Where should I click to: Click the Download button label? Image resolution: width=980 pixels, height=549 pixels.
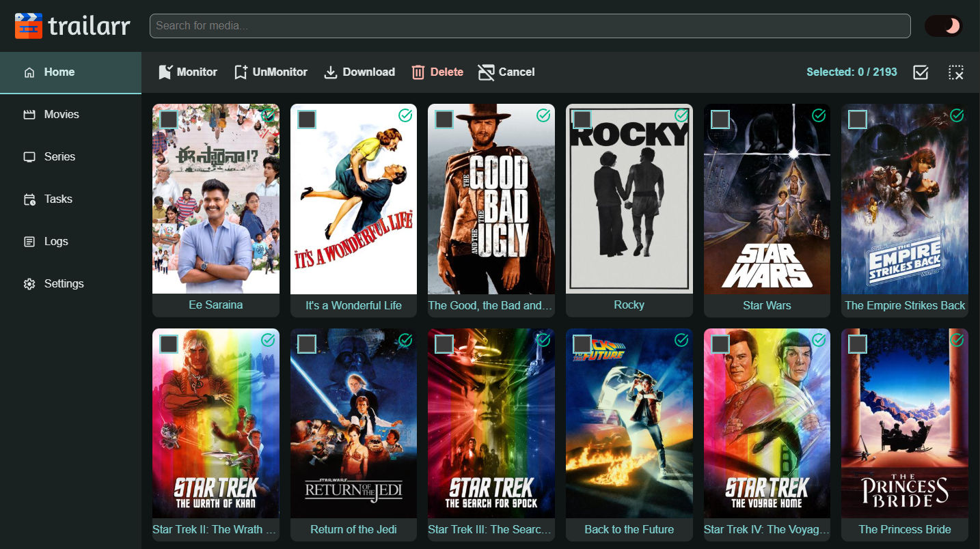pos(369,72)
